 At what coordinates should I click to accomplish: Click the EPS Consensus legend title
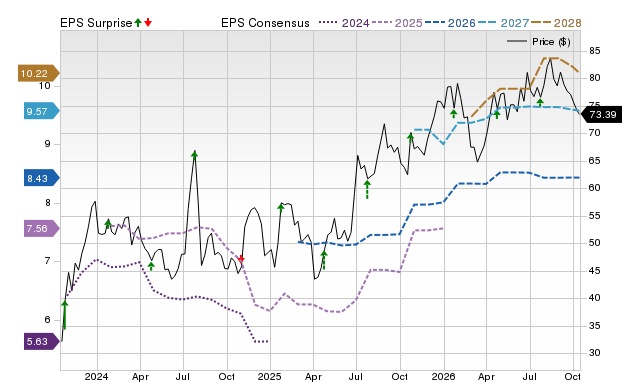265,23
